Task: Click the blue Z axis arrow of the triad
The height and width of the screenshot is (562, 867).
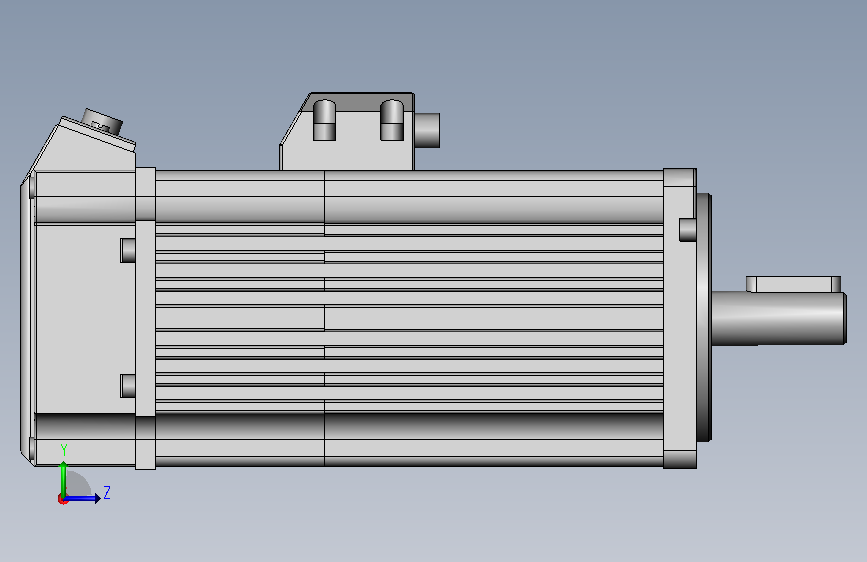Action: (83, 498)
